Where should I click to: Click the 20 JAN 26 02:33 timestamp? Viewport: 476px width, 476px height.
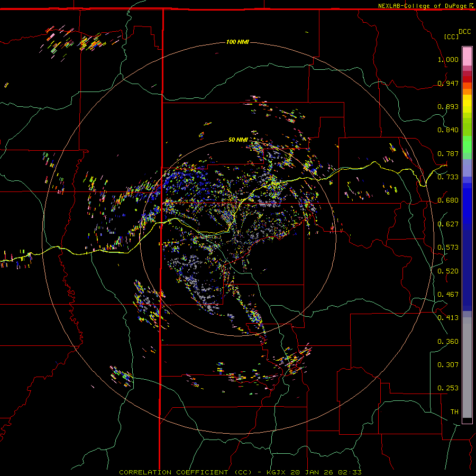(326, 472)
